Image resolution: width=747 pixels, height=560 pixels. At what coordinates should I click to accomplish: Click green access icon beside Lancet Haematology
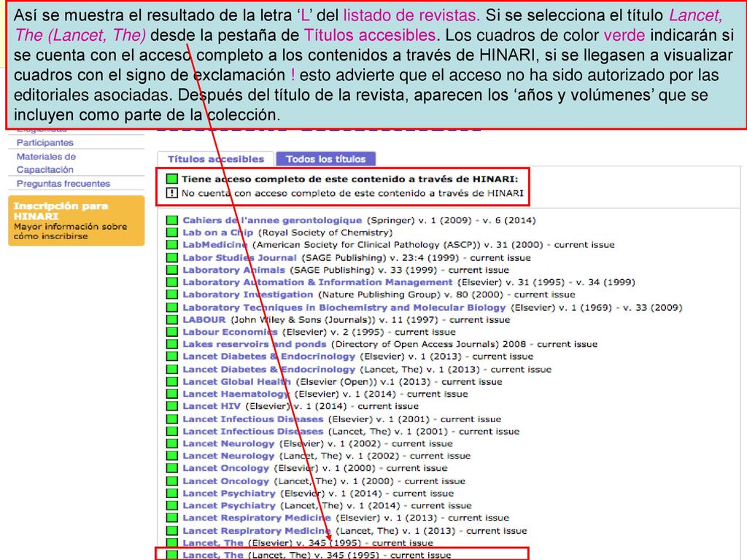[172, 394]
